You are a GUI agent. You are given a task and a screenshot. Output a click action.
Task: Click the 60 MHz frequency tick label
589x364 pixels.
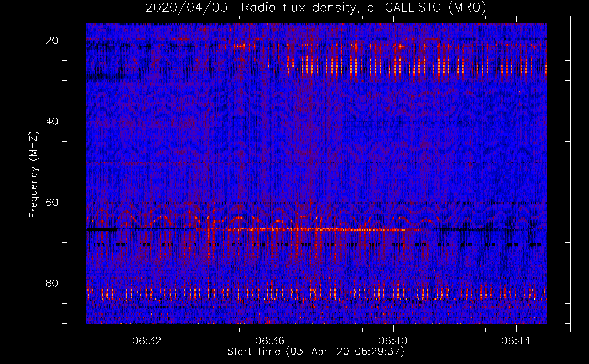click(x=52, y=202)
